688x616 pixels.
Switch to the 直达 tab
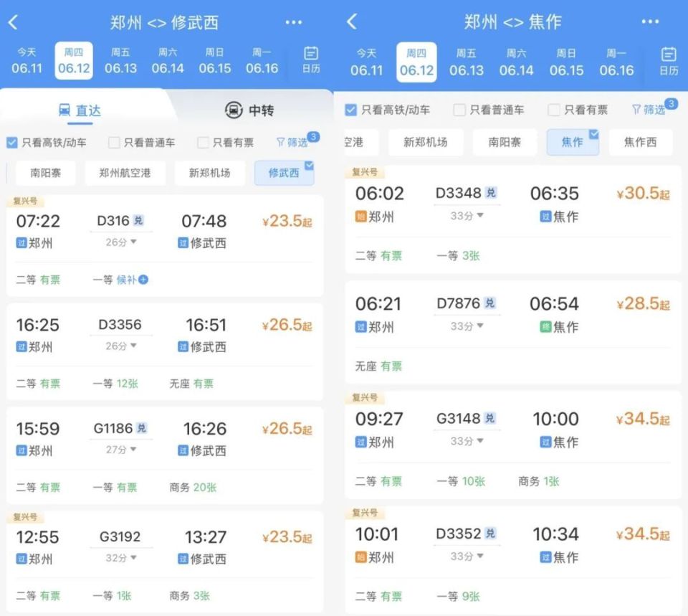point(80,110)
